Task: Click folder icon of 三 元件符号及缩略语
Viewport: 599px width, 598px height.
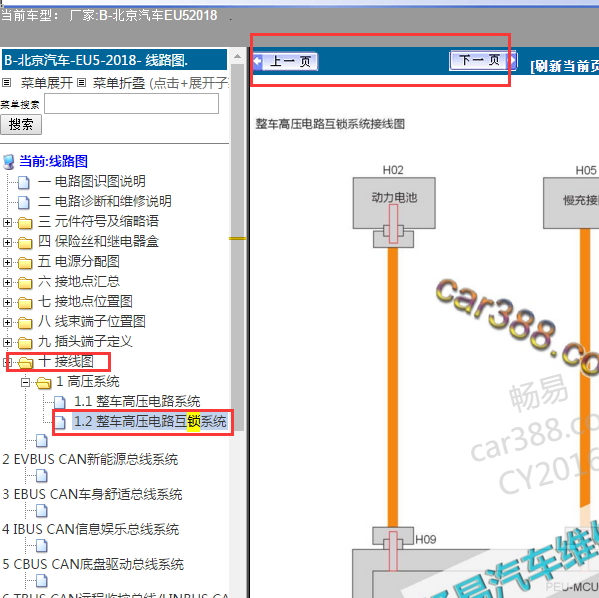Action: pos(25,223)
